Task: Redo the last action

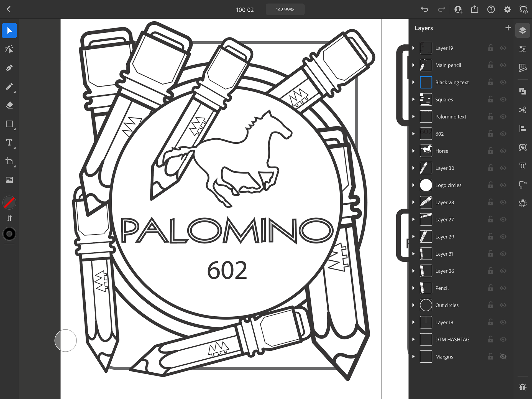Action: pyautogui.click(x=441, y=9)
